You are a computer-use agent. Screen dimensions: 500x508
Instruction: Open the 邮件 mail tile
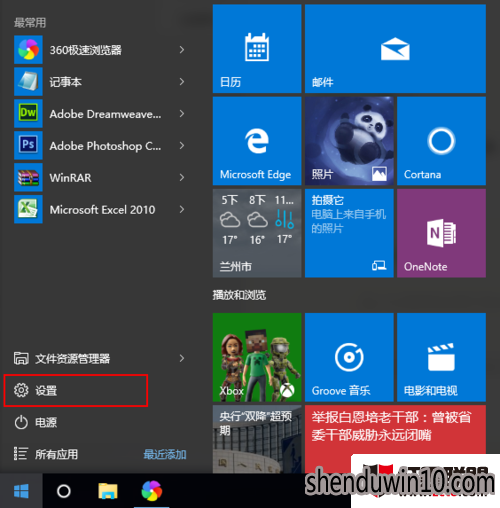point(395,49)
